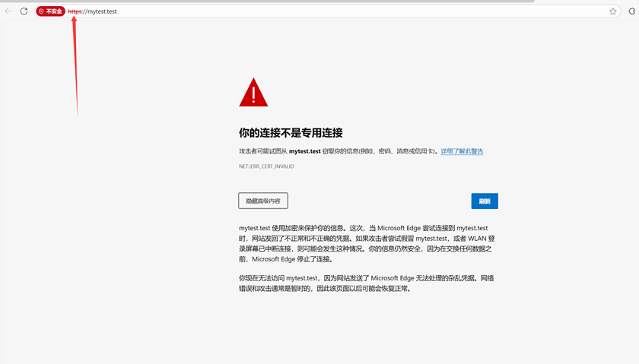Open the red 不安全 security badge

[50, 11]
